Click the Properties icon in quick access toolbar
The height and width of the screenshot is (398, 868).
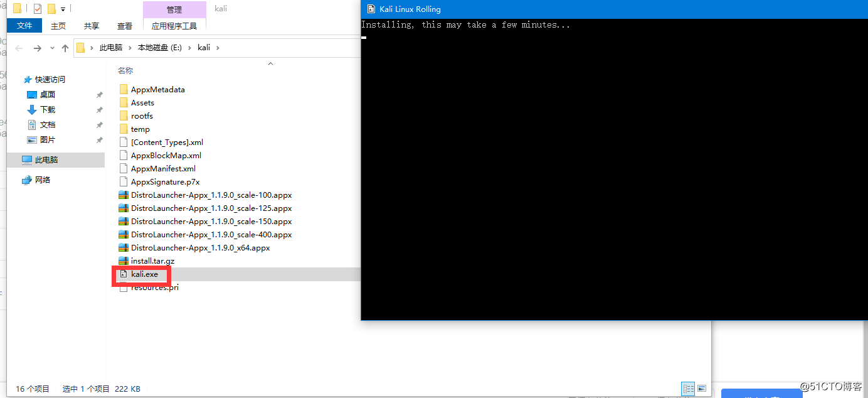pos(38,9)
